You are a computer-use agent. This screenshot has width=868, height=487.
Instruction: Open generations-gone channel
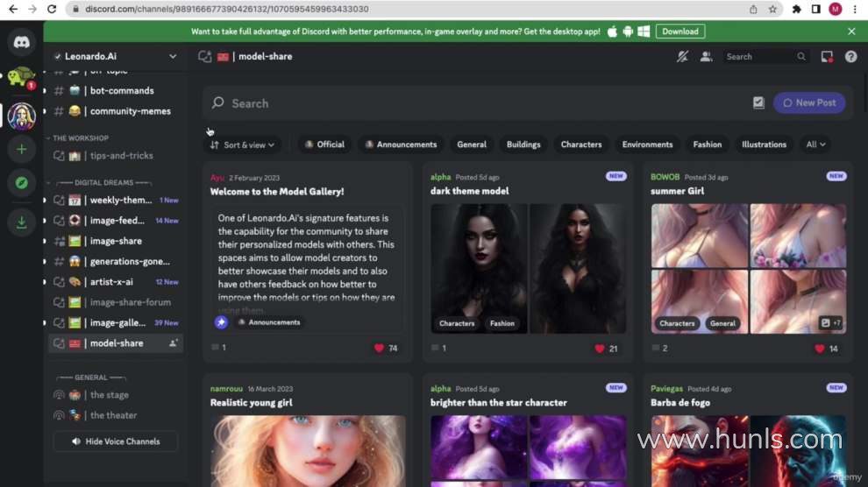pos(116,262)
